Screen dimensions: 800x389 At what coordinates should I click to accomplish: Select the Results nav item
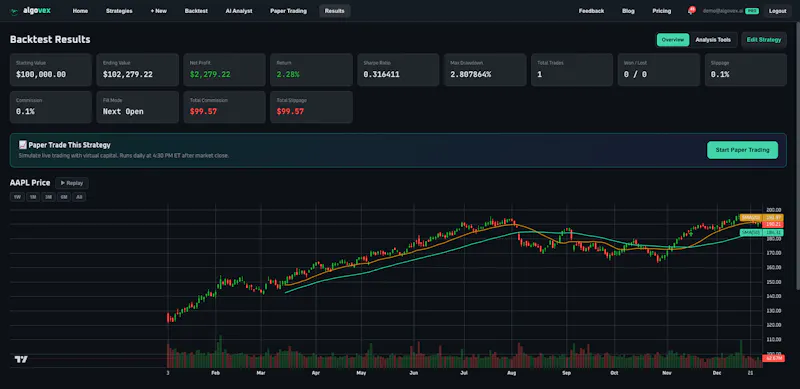[335, 11]
